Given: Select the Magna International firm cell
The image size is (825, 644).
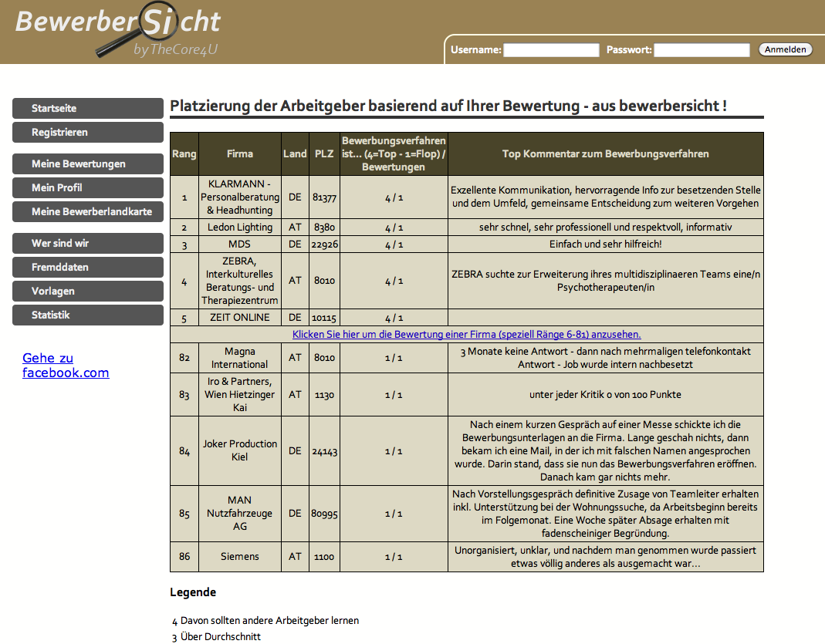Looking at the screenshot, I should click(240, 358).
